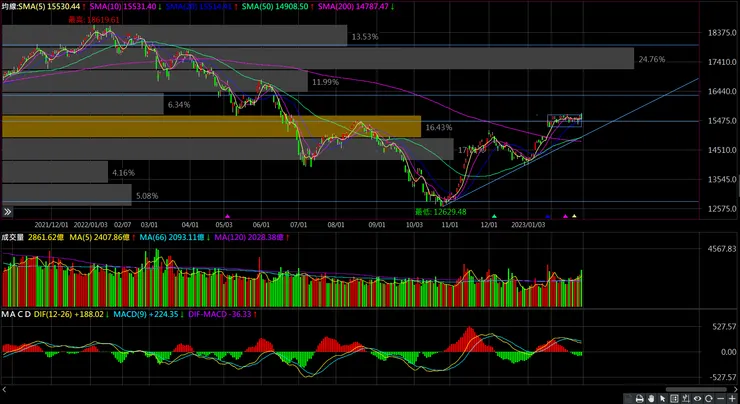Click the -527.57 MACD axis value
This screenshot has height=404, width=740.
[x=723, y=377]
